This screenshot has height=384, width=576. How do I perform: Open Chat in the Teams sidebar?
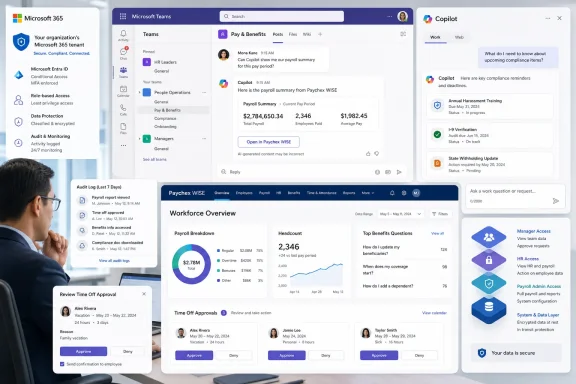123,54
